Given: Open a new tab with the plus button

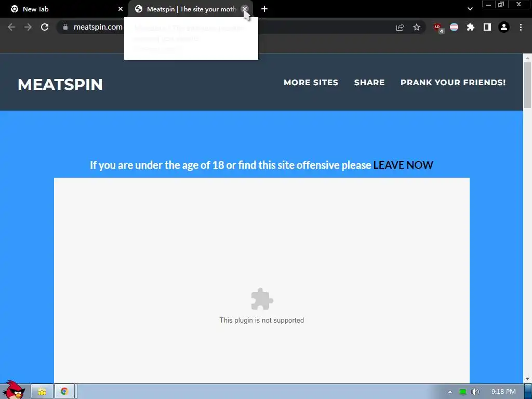Looking at the screenshot, I should coord(264,9).
